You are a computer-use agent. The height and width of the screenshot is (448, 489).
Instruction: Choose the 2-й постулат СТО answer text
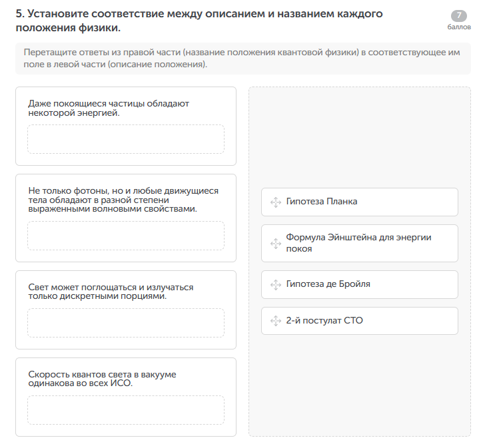[x=324, y=321]
